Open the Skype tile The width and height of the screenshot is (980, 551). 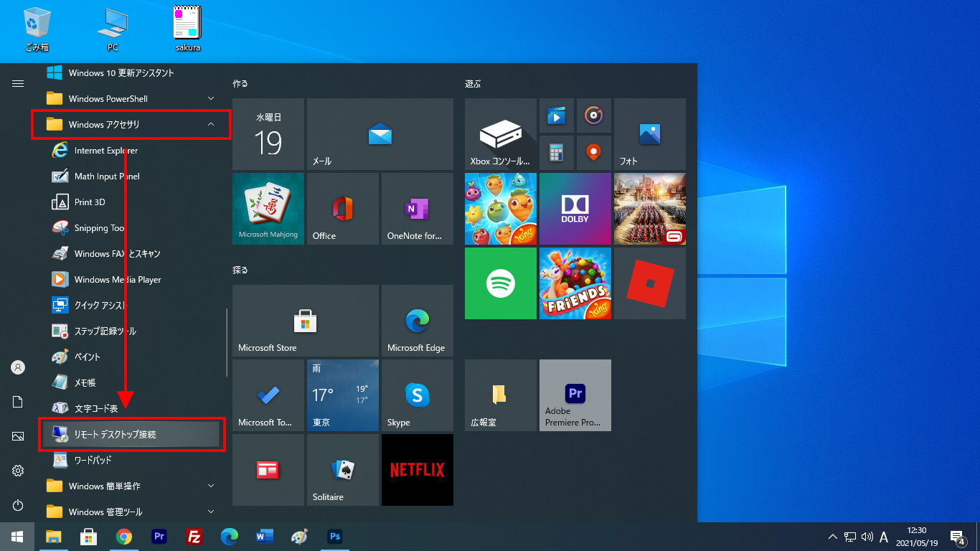(x=418, y=395)
